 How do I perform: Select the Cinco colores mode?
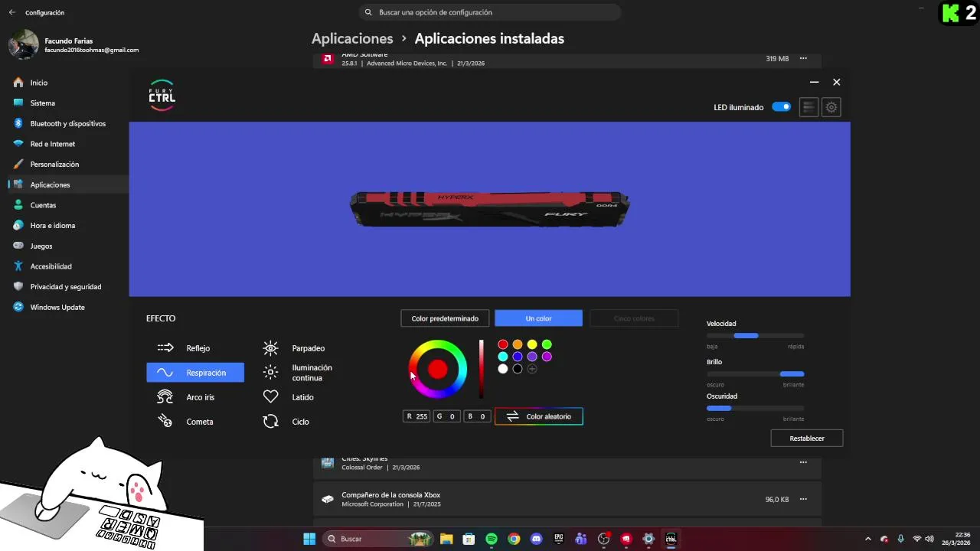pos(634,318)
